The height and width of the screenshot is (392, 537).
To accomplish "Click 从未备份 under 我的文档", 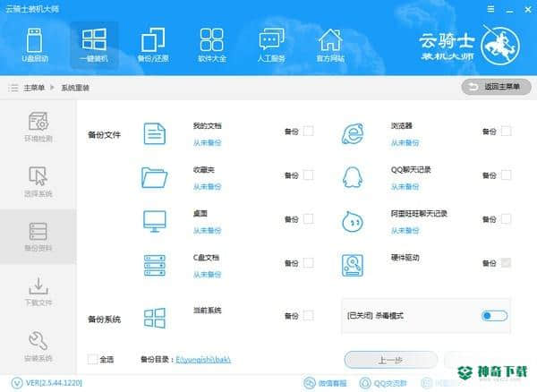I will [208, 142].
